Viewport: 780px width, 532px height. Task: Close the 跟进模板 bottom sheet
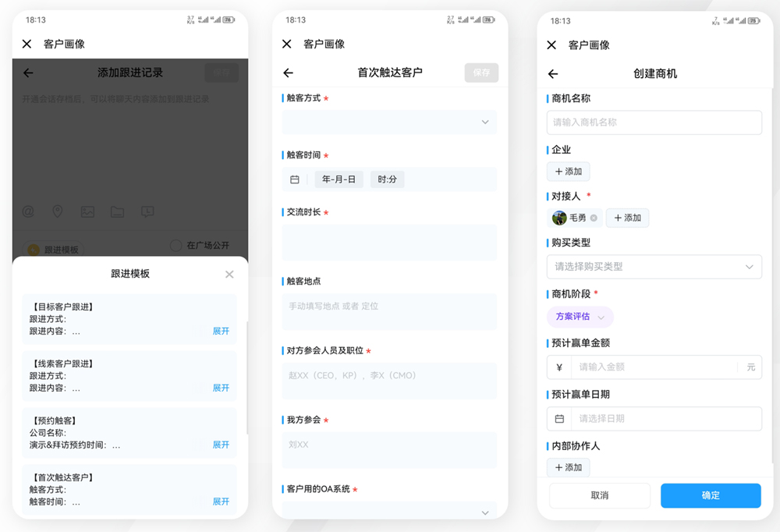click(229, 275)
